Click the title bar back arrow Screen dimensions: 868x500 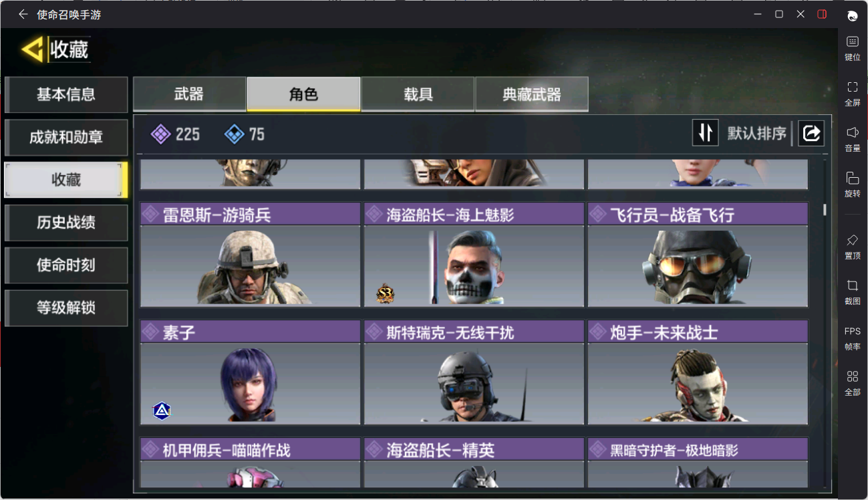click(x=23, y=14)
